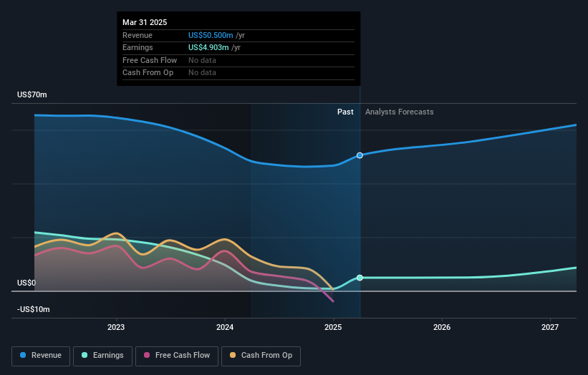Click the US$0 y-axis label
588x375 pixels.
[x=26, y=283]
